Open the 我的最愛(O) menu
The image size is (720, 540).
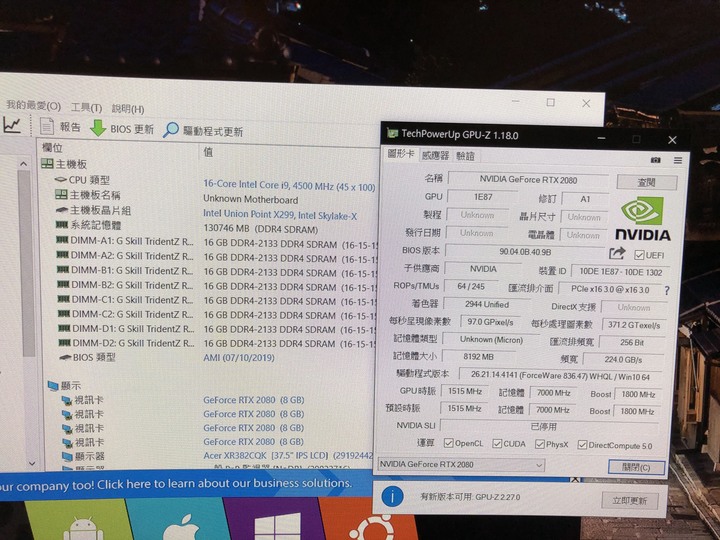tap(33, 106)
